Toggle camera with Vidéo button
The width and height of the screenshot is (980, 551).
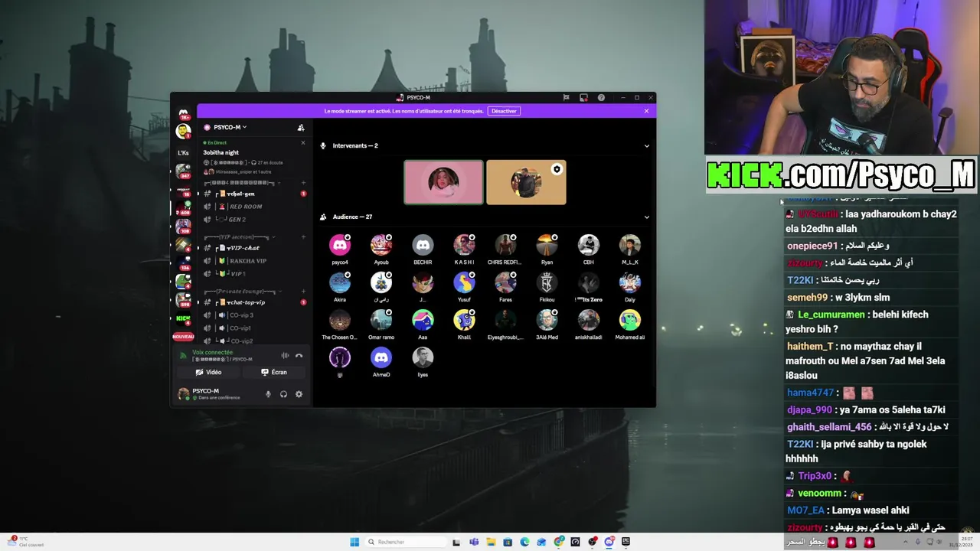point(208,372)
